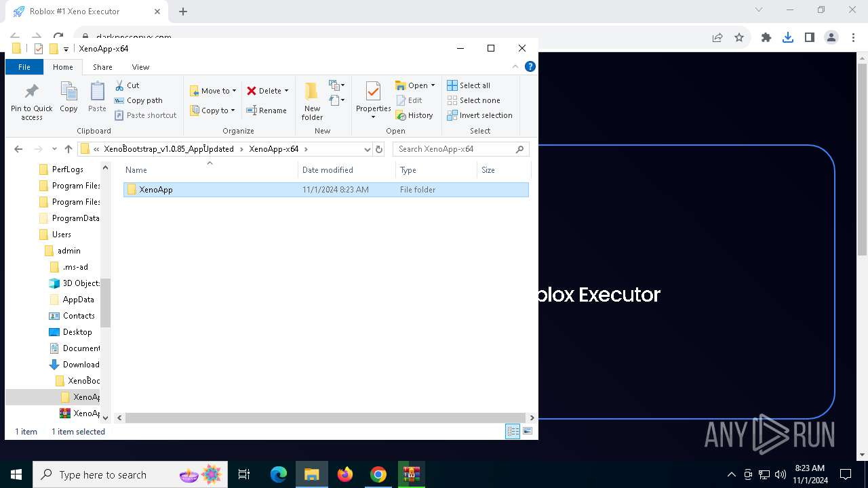Open the Copy to dropdown
This screenshot has height=488, width=868.
[x=213, y=110]
